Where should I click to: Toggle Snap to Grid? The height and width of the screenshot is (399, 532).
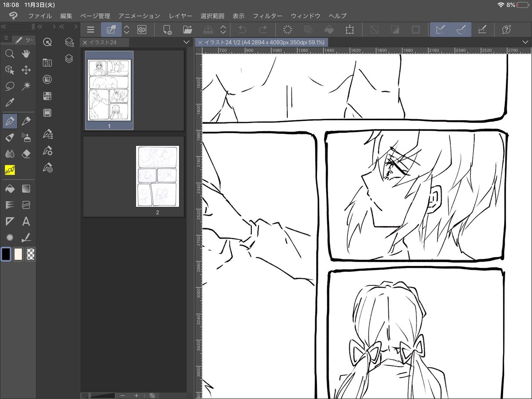(x=482, y=30)
